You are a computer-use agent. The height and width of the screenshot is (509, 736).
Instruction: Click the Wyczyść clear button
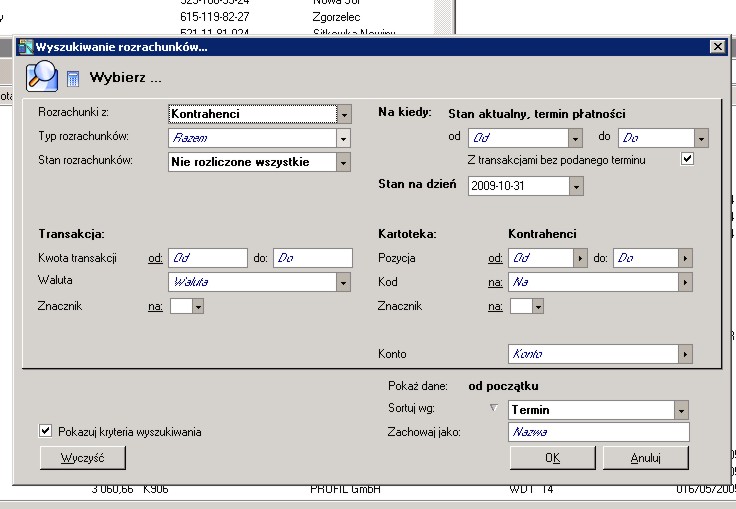click(x=82, y=458)
